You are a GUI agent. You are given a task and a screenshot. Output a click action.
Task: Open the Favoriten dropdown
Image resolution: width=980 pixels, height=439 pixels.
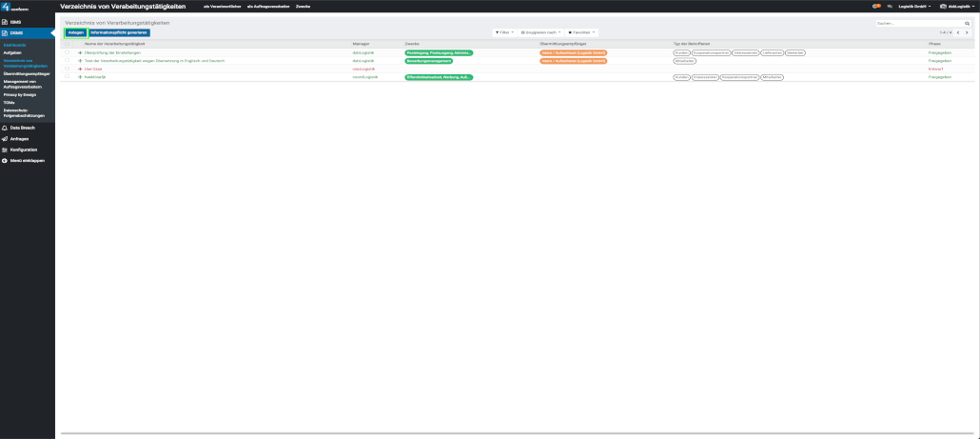click(582, 32)
